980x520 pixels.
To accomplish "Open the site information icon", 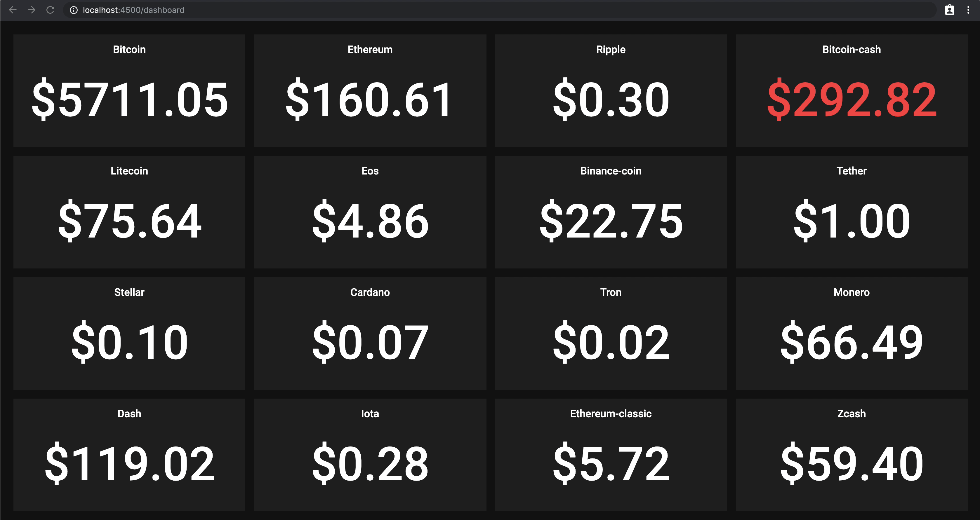I will tap(74, 10).
